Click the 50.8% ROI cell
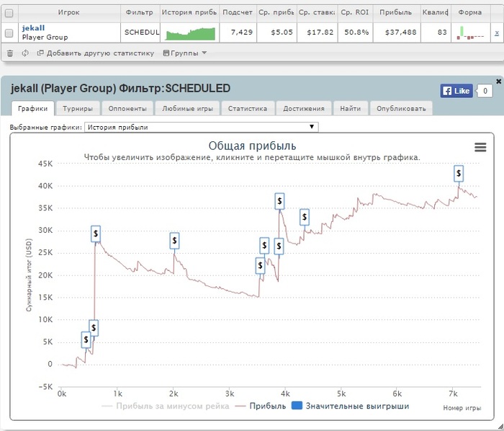Viewport: 504px width, 431px height. point(356,32)
